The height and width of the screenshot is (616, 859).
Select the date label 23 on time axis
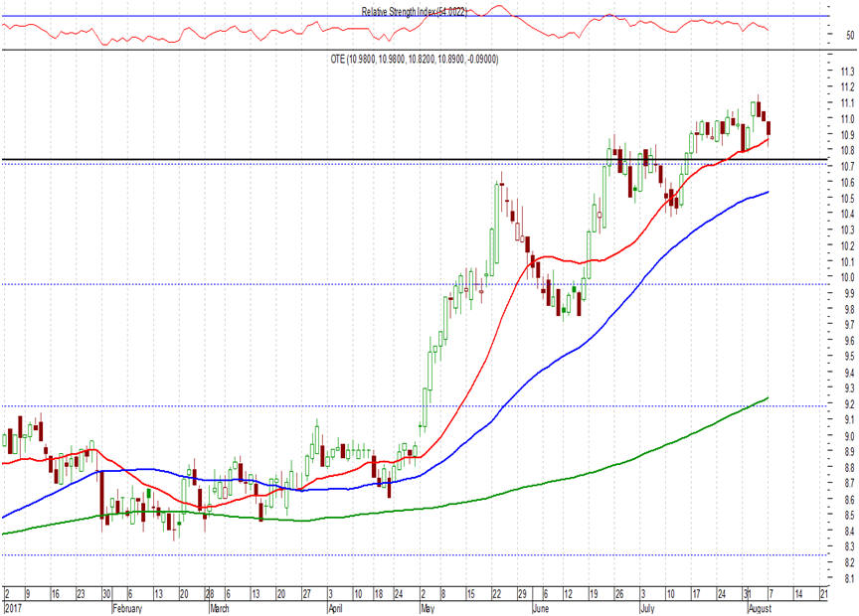tap(81, 594)
